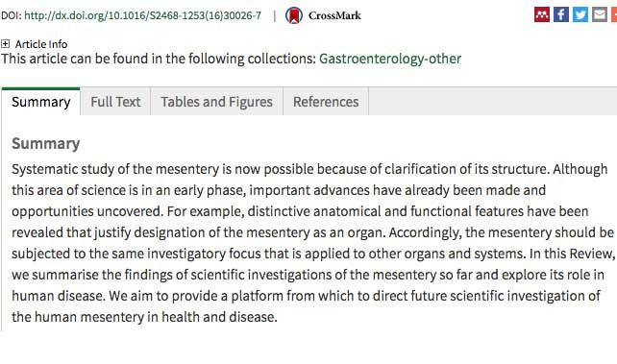The width and height of the screenshot is (617, 364).
Task: Click empty tab bar right of References
Action: click(493, 102)
